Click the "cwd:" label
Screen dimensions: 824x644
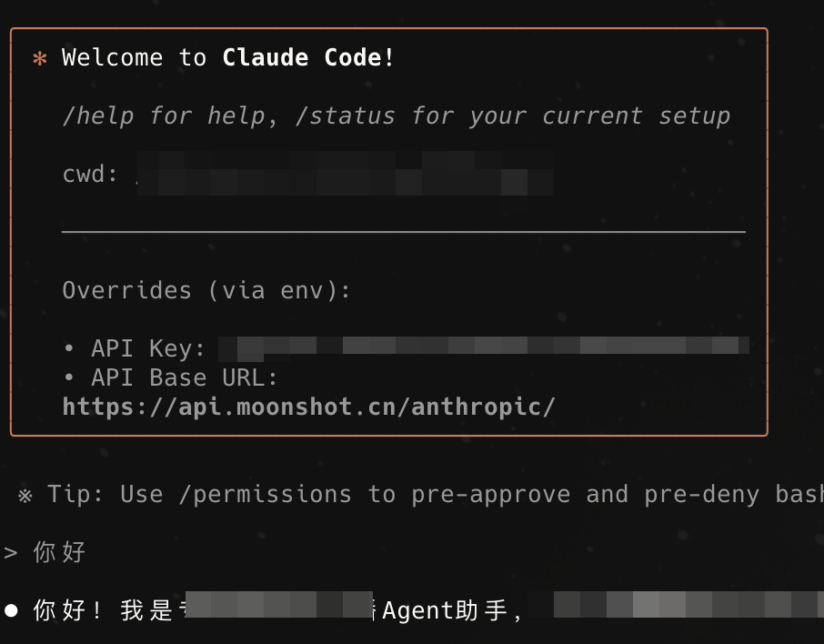[90, 175]
